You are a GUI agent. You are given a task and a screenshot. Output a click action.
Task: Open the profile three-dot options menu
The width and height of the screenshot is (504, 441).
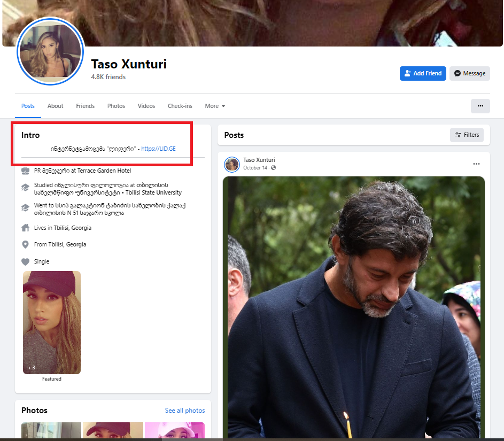coord(480,106)
